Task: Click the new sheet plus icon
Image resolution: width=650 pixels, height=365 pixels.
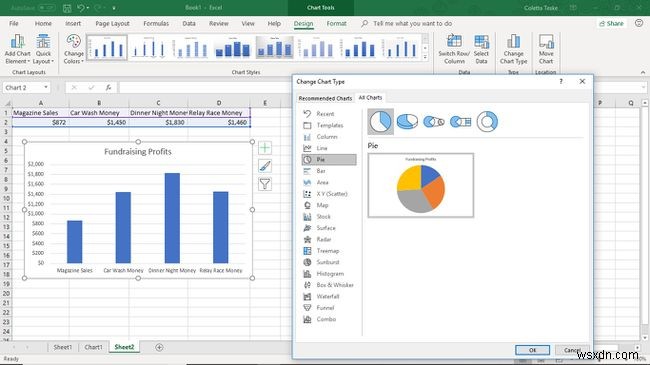Action: click(159, 347)
